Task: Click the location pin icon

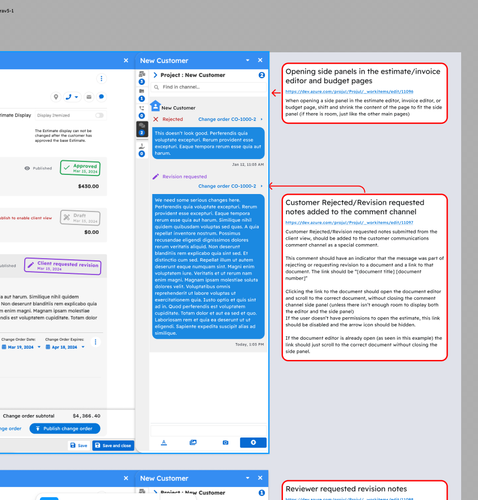Action: pyautogui.click(x=56, y=97)
